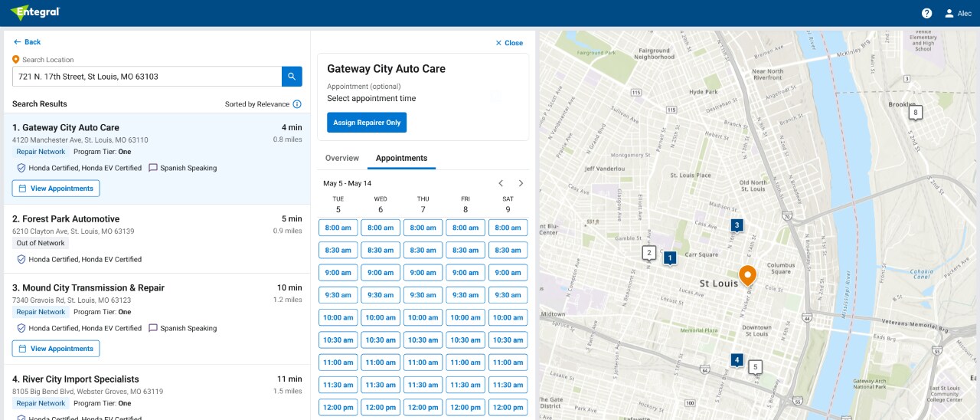Pick Thursday 11:30 am appointment slot
The height and width of the screenshot is (420, 980).
[423, 385]
